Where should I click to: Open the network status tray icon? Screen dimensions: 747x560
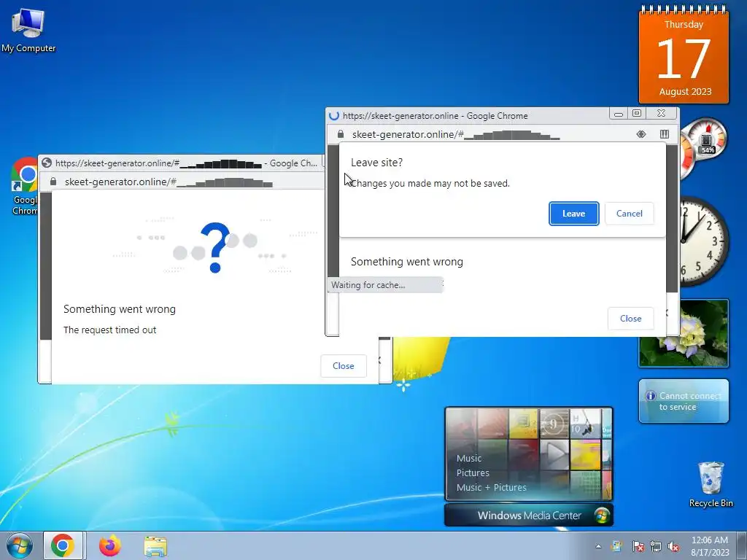pyautogui.click(x=656, y=547)
